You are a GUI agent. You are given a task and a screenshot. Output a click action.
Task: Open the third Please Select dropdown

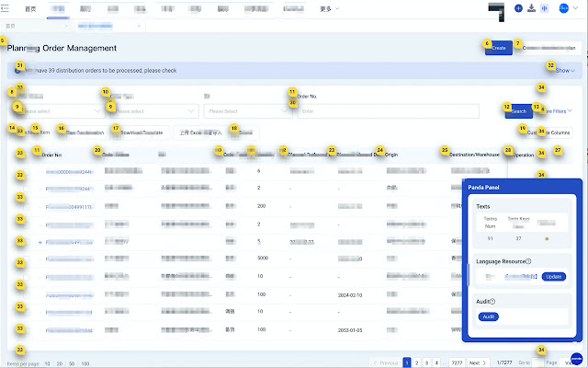click(248, 111)
